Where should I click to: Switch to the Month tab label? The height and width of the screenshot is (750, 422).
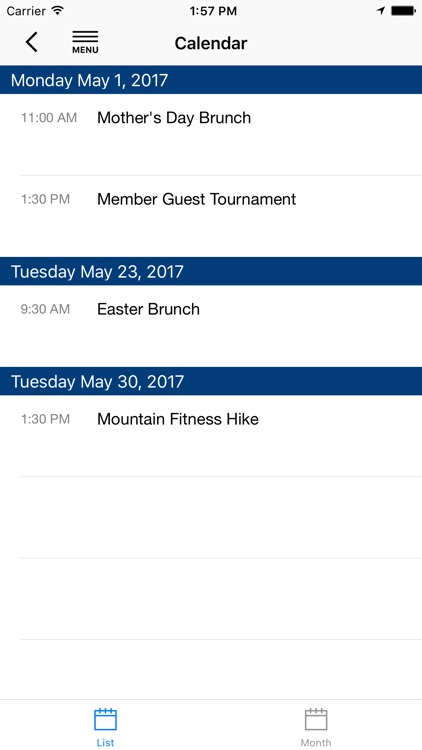(x=316, y=743)
